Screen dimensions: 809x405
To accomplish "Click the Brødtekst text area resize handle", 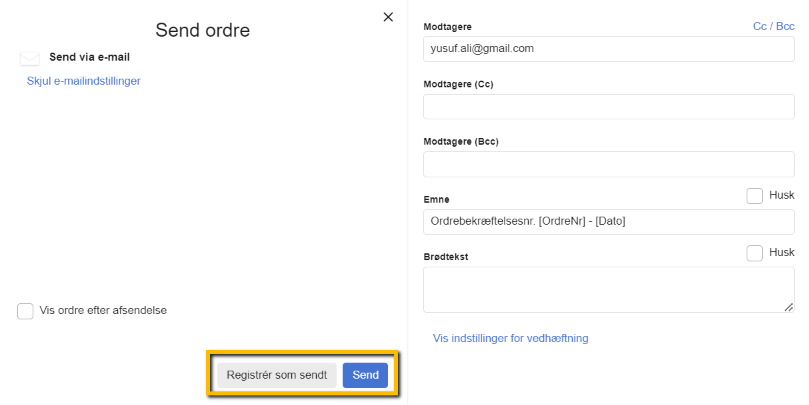I will pos(789,307).
